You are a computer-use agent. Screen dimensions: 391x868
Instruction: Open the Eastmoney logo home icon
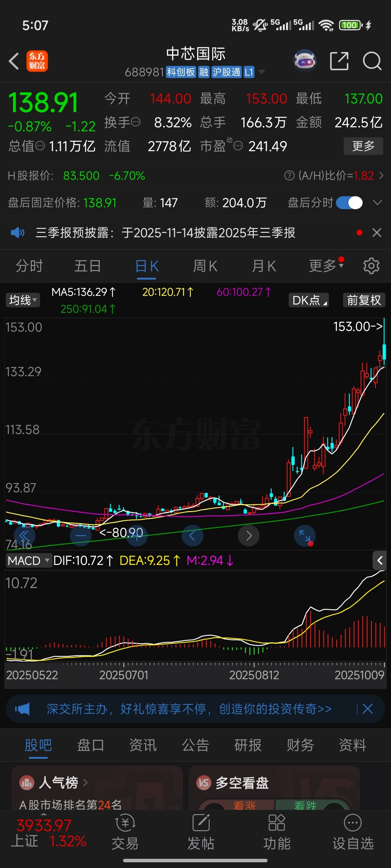tap(37, 61)
